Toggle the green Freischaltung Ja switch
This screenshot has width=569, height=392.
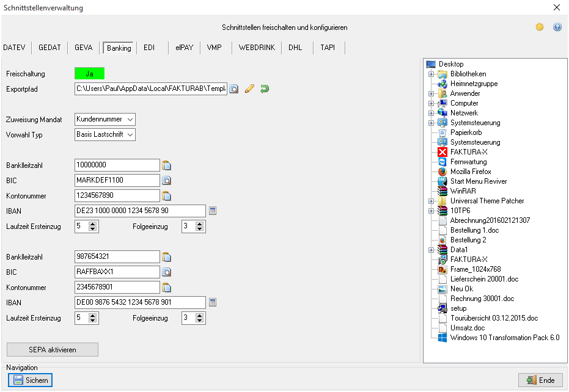point(90,74)
